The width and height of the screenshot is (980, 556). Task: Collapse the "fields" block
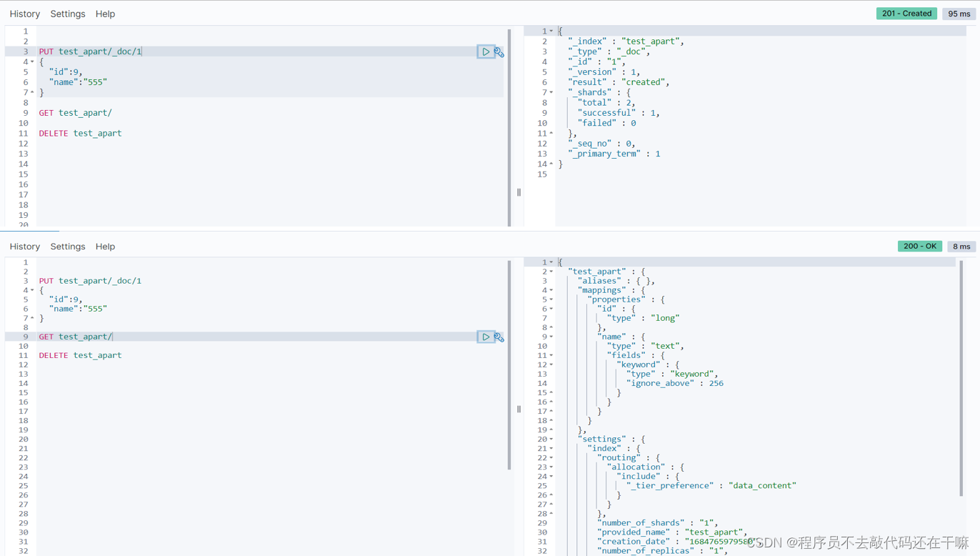coord(551,355)
